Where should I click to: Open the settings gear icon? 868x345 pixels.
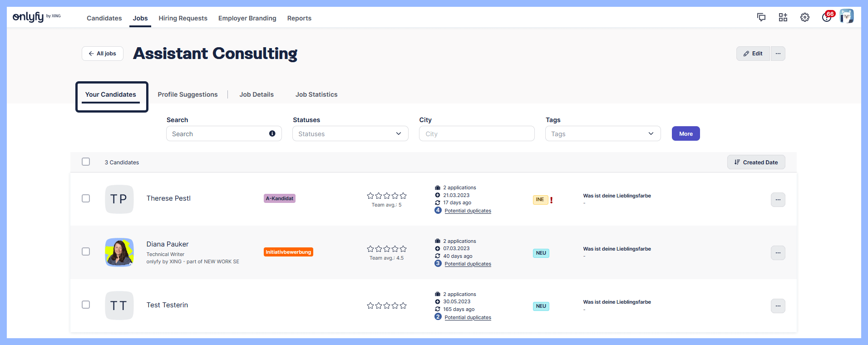805,17
